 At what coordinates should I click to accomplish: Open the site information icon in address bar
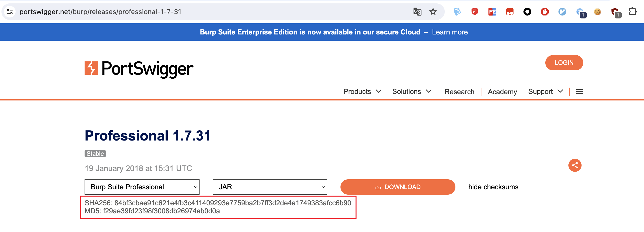(x=10, y=12)
